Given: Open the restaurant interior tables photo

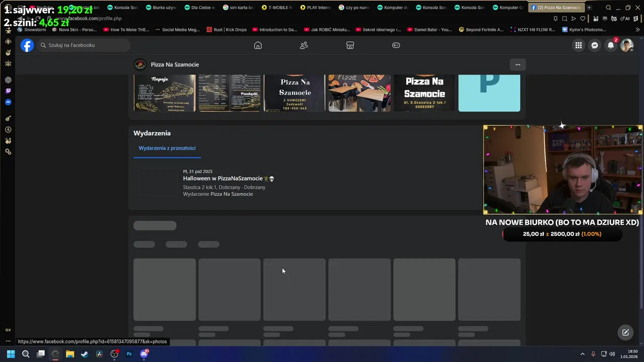Looking at the screenshot, I should (x=359, y=93).
